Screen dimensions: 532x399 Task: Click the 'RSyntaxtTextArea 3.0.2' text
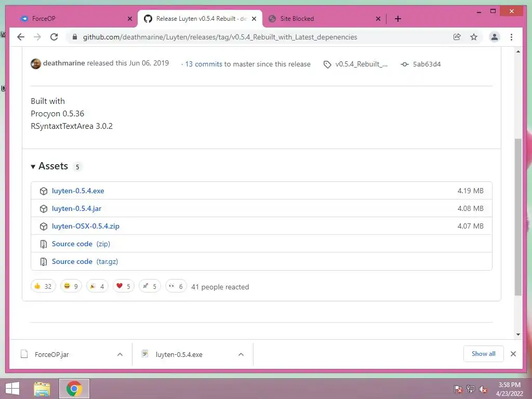[x=72, y=126]
